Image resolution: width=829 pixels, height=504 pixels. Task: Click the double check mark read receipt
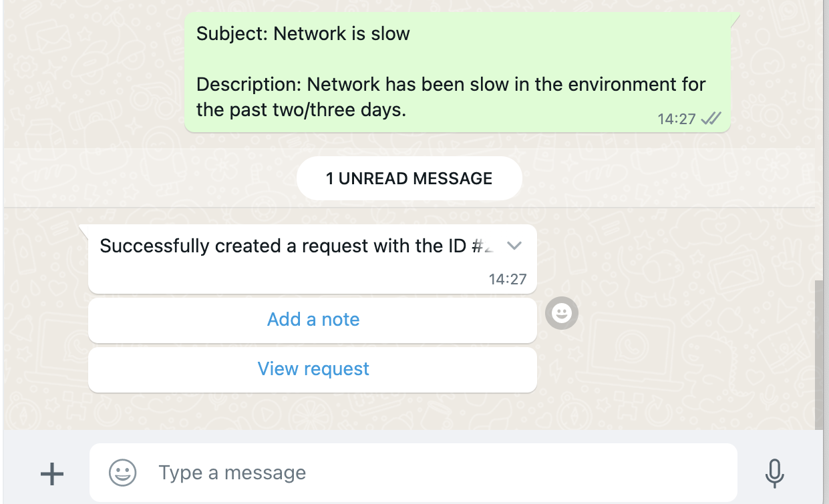[x=712, y=119]
